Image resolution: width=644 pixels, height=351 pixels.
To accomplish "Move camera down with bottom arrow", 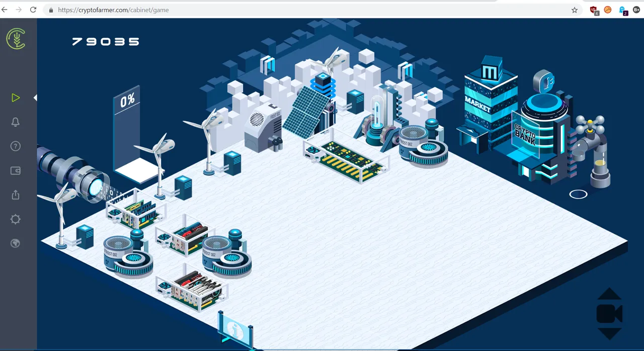I will pyautogui.click(x=609, y=333).
